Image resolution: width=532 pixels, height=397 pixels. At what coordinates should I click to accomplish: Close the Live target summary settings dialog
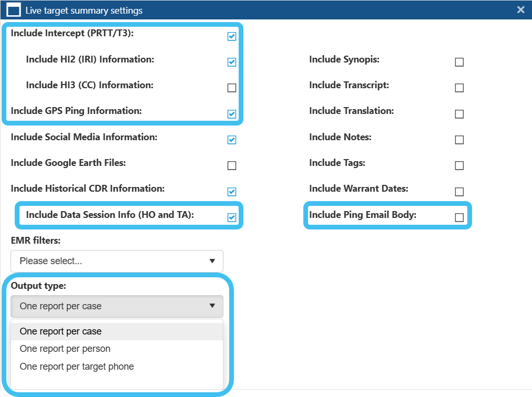520,10
